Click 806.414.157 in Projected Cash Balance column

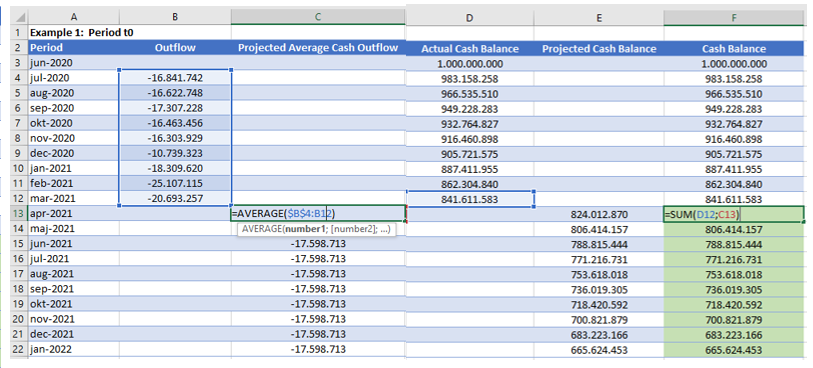pos(598,229)
